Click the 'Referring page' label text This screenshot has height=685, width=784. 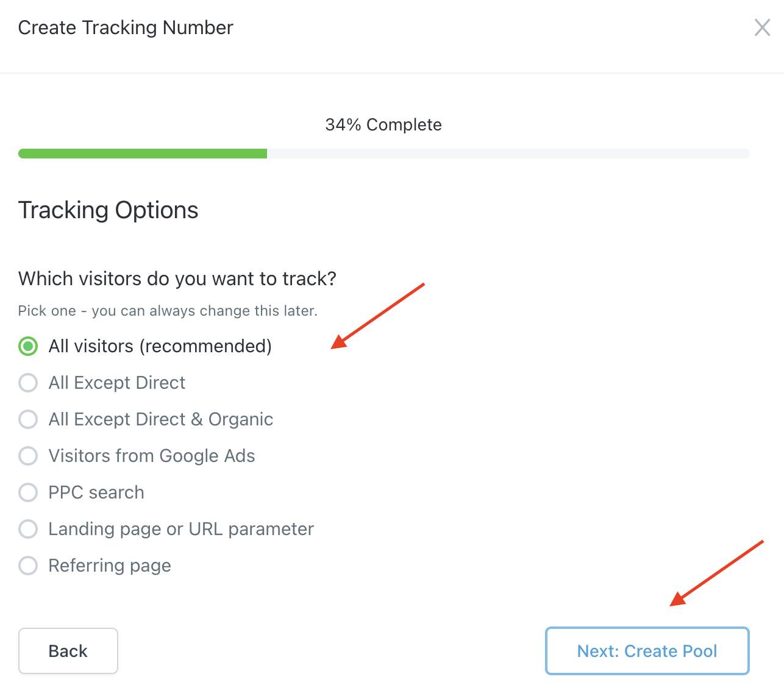click(x=110, y=566)
